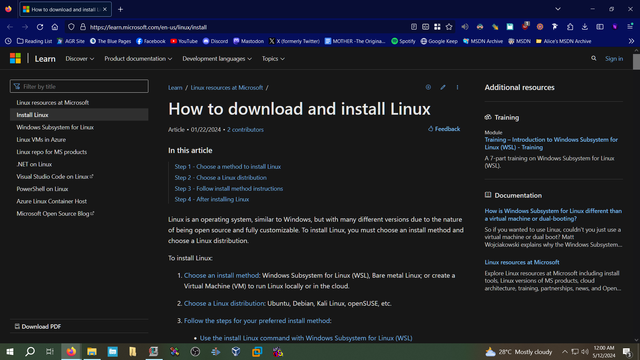Open more actions dots beside edit icon

tap(457, 87)
